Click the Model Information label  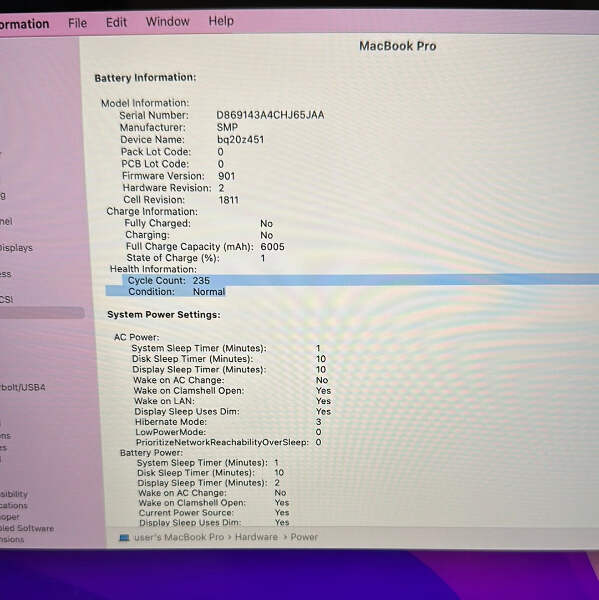coord(145,103)
